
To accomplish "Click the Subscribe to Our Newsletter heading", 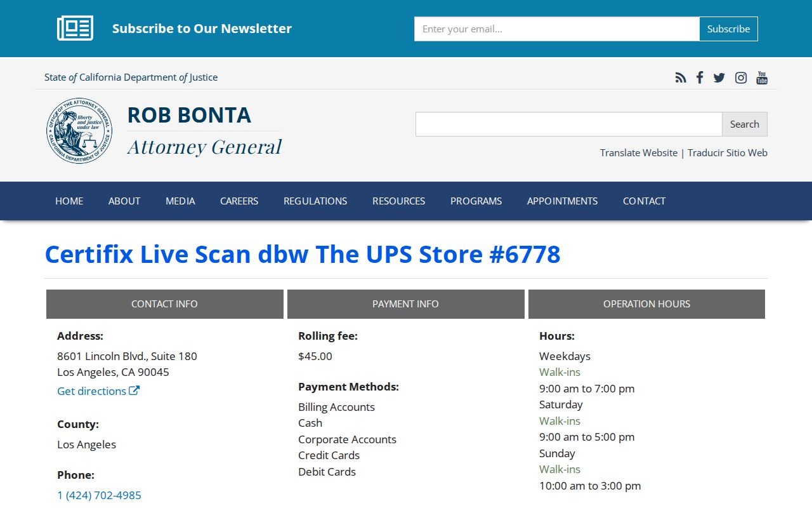I will [x=202, y=29].
